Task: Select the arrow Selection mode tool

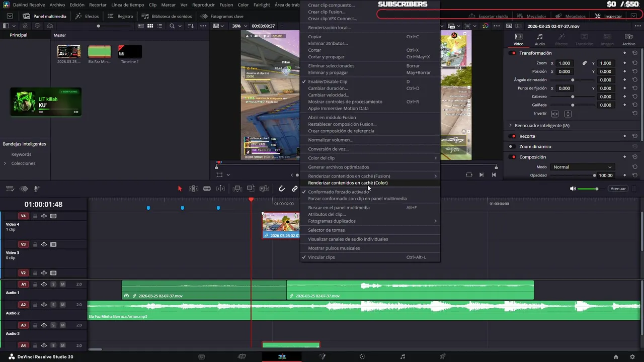Action: 180,189
